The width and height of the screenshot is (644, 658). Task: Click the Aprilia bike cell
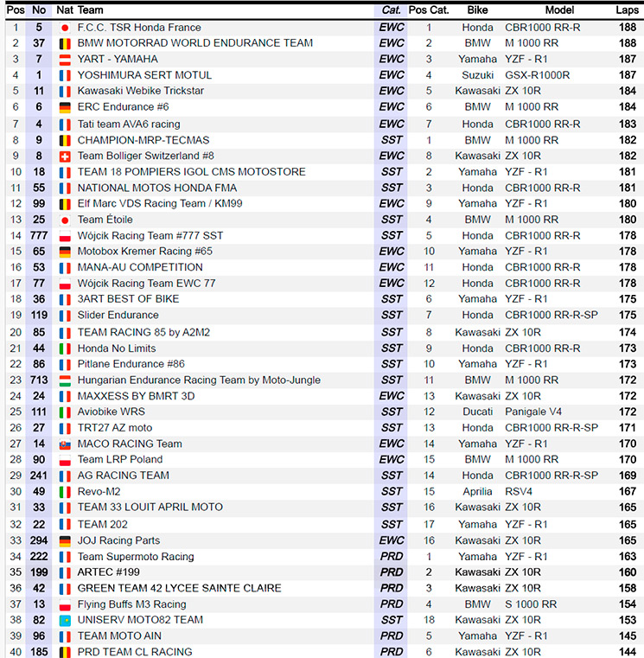pos(477,492)
